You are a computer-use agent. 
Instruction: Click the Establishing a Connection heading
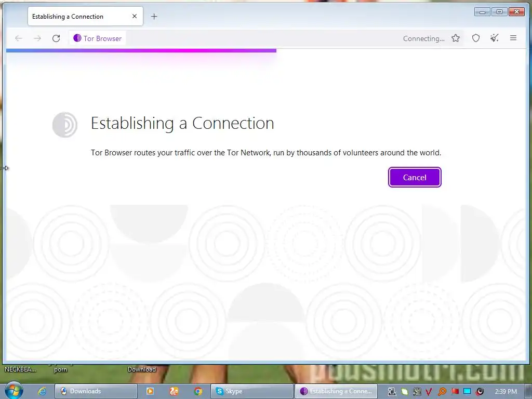(182, 123)
